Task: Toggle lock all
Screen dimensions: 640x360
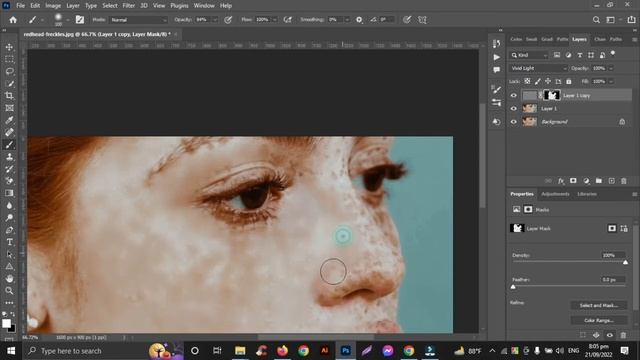Action: point(569,81)
